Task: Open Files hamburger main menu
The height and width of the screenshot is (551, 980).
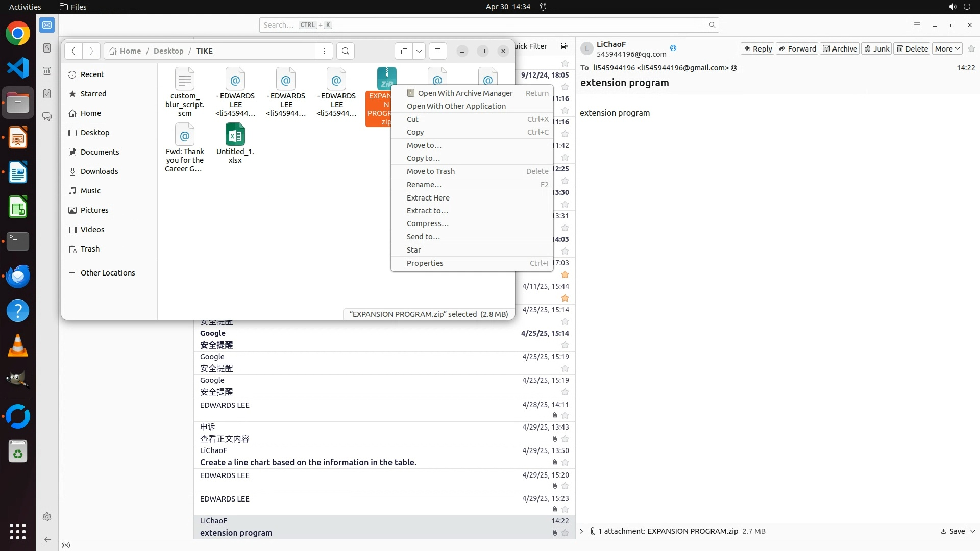Action: [x=437, y=51]
